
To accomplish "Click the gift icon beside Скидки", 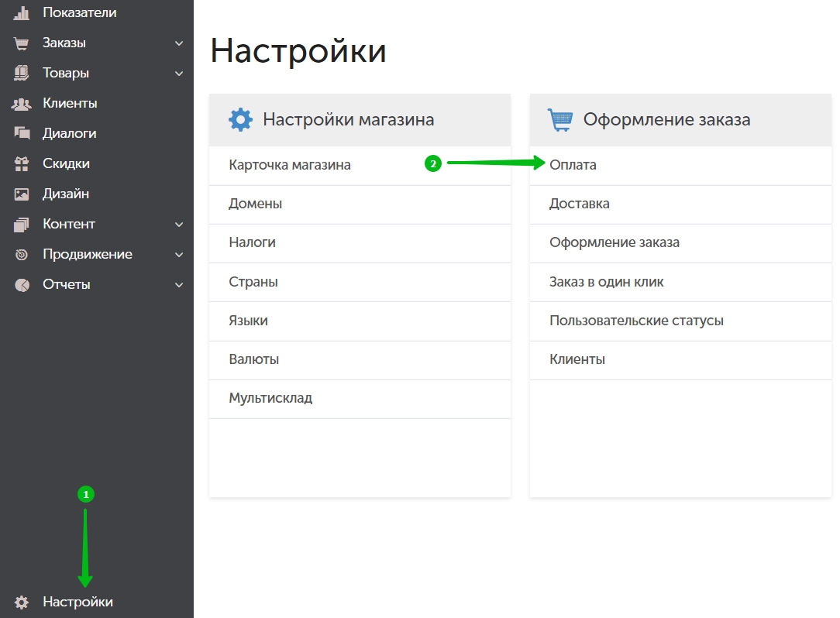I will 22,164.
